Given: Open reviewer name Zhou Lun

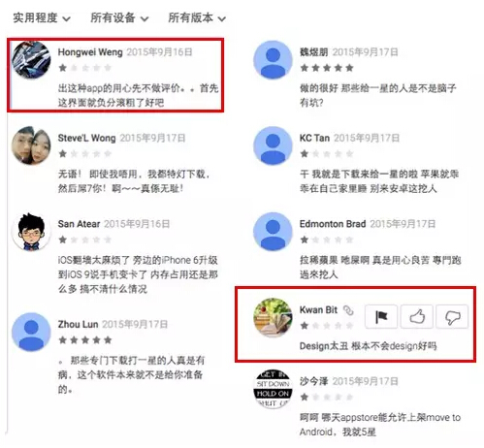Looking at the screenshot, I should [78, 324].
